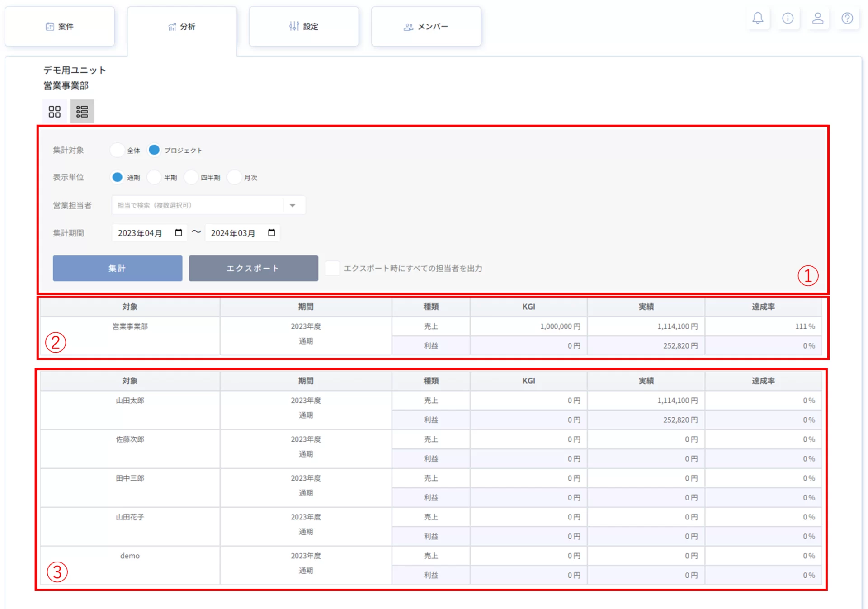
Task: Click the 山田花子 row name
Action: [x=130, y=517]
